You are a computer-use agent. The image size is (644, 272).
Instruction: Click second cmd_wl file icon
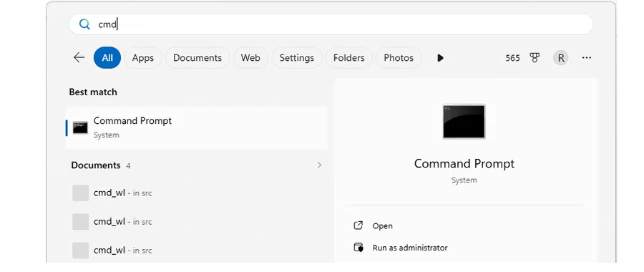pos(80,221)
